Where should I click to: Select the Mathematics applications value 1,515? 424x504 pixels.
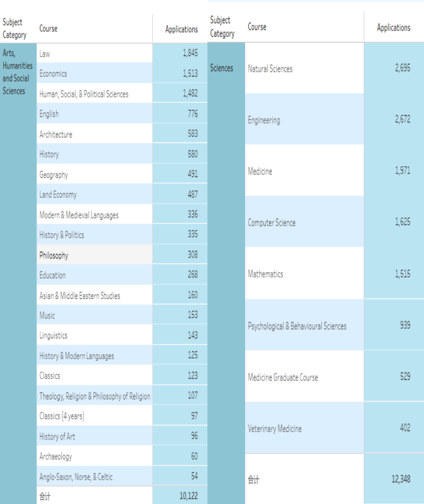[x=401, y=274]
